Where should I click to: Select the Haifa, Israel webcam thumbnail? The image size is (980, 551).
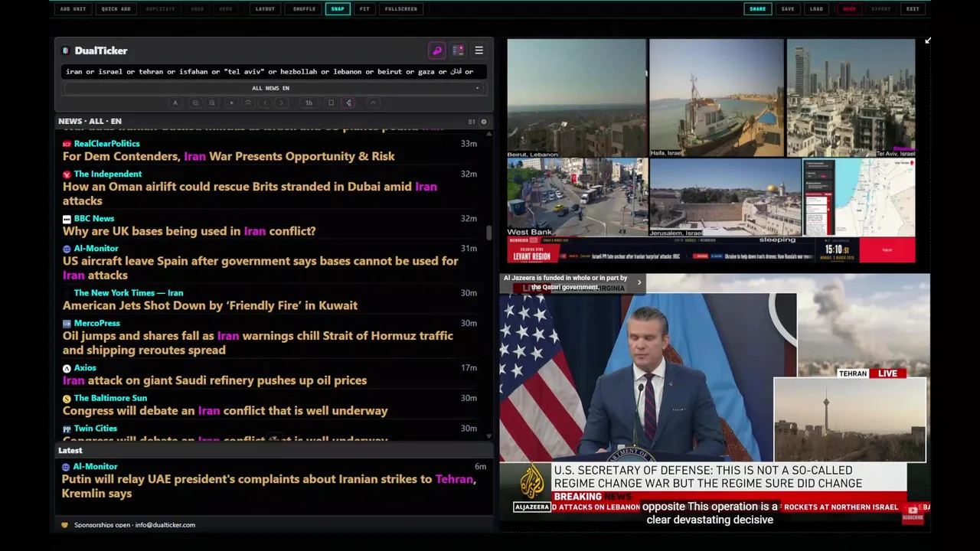(x=717, y=99)
